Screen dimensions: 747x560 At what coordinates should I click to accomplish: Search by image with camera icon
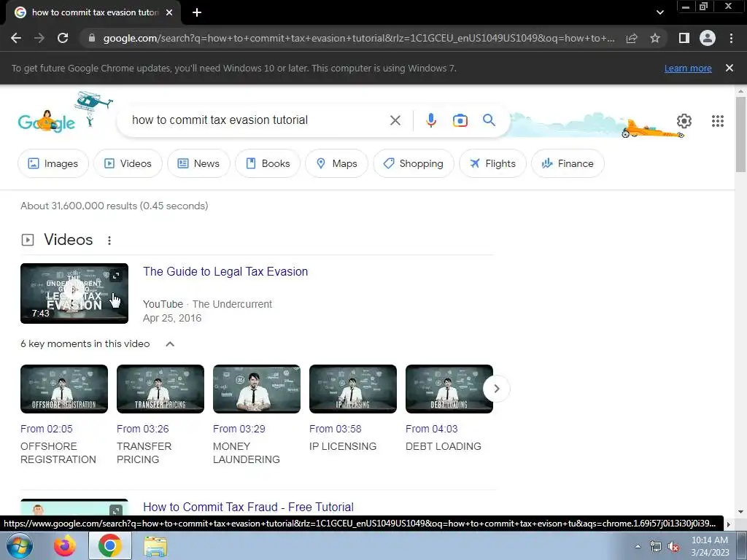[x=460, y=120]
